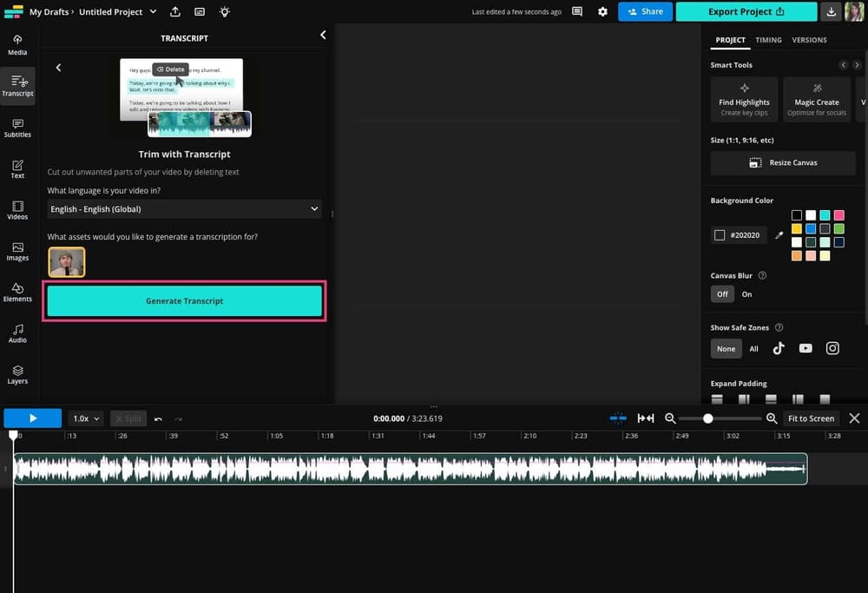Show all safe zones
Screen dimensions: 868x593
[x=753, y=348]
